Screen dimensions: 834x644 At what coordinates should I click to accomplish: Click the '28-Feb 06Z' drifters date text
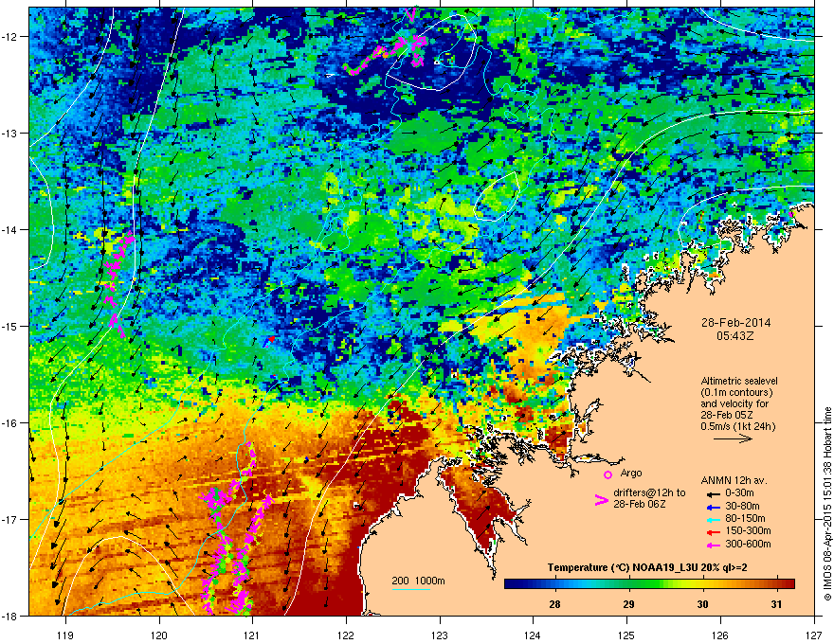click(x=640, y=504)
